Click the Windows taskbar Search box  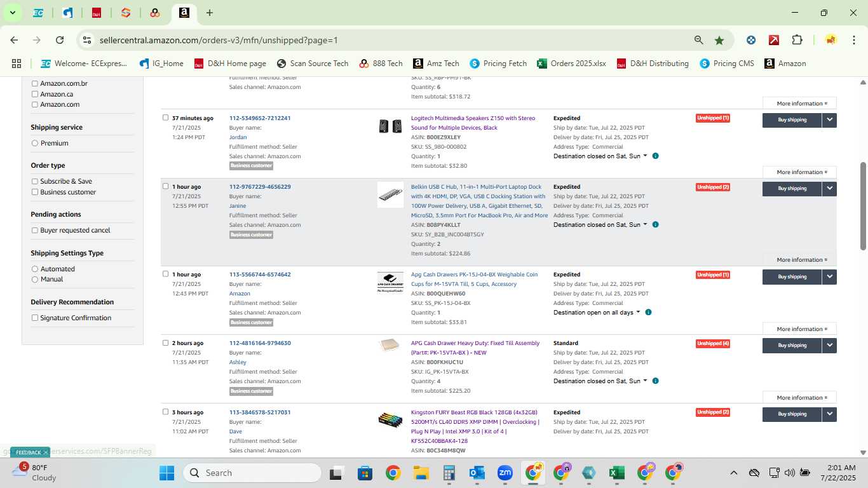tap(252, 473)
